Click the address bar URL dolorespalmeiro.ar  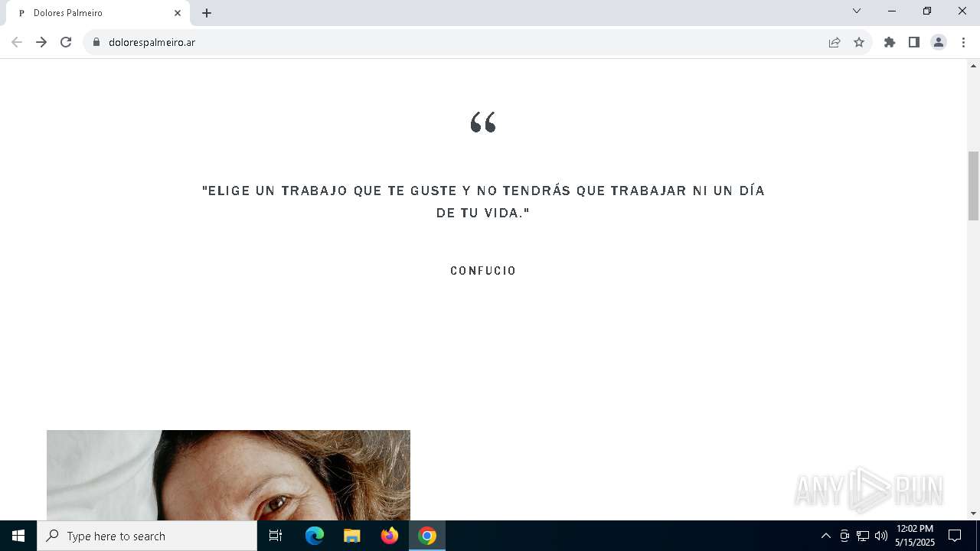[152, 42]
